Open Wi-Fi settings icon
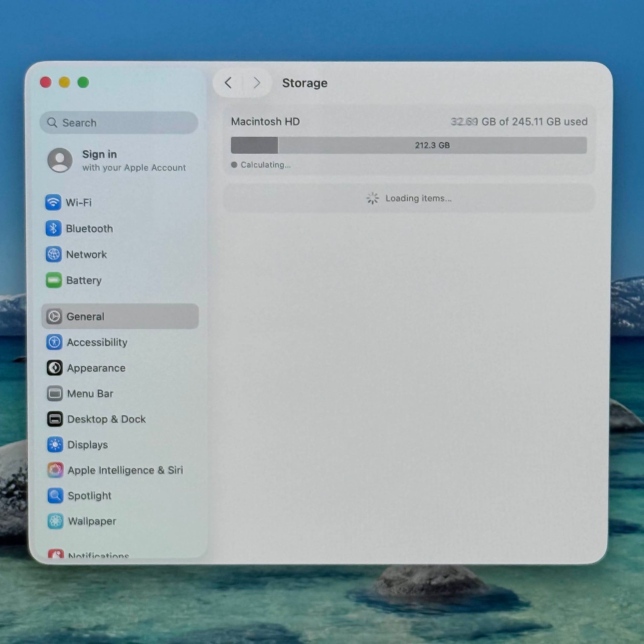644x644 pixels. click(x=53, y=202)
